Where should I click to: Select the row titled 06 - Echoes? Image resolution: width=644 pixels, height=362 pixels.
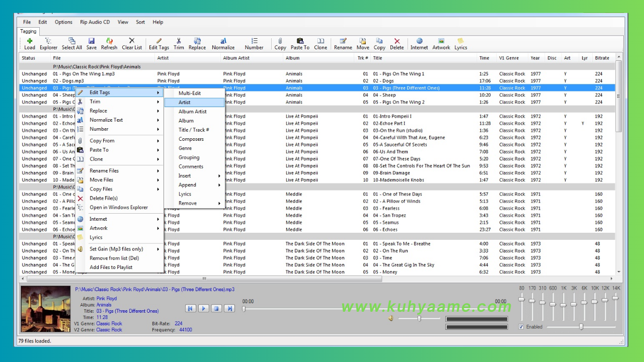click(x=317, y=229)
